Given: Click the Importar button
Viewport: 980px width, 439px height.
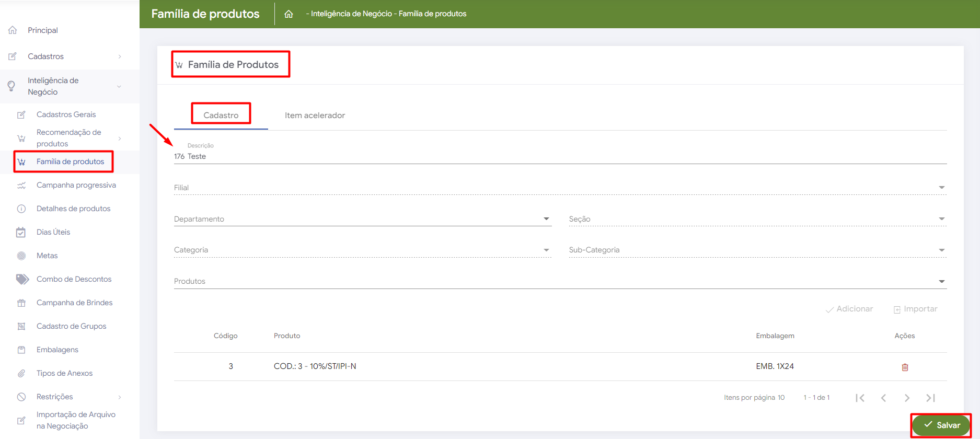Looking at the screenshot, I should (x=915, y=309).
